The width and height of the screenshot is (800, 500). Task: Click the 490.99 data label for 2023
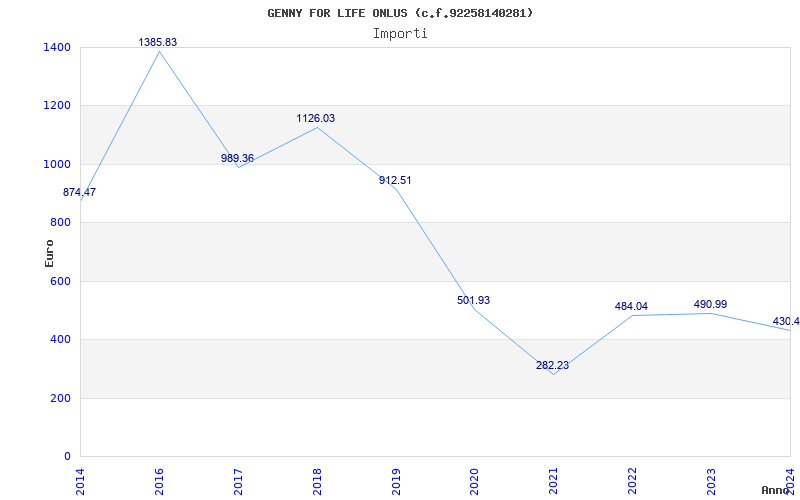pyautogui.click(x=710, y=305)
